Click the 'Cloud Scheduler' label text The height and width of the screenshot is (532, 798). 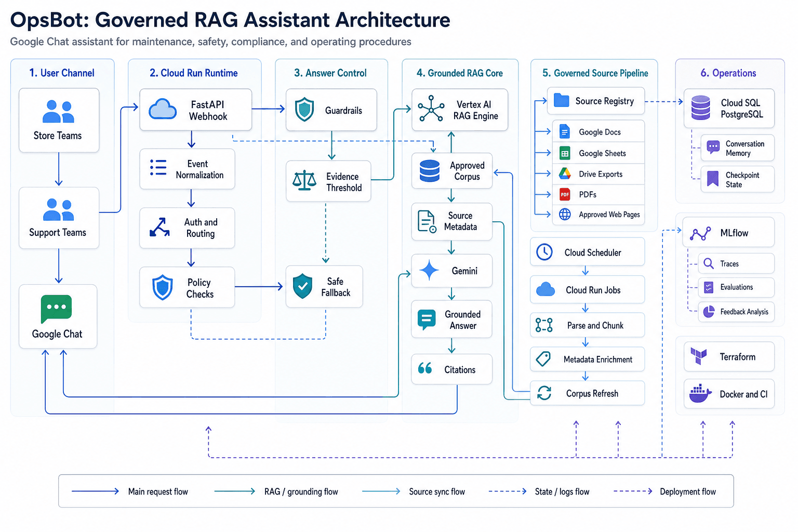(593, 252)
